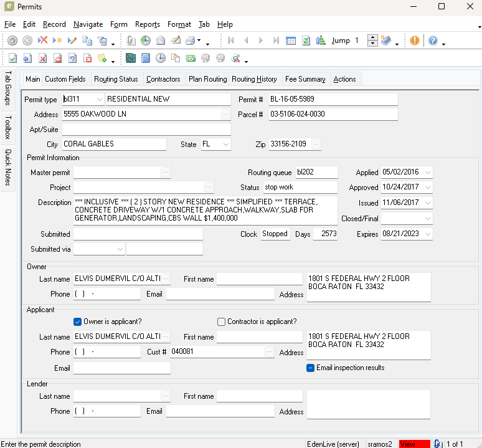Screen dimensions: 482x448
Task: Click the pencil edit record icon
Action: 72,41
